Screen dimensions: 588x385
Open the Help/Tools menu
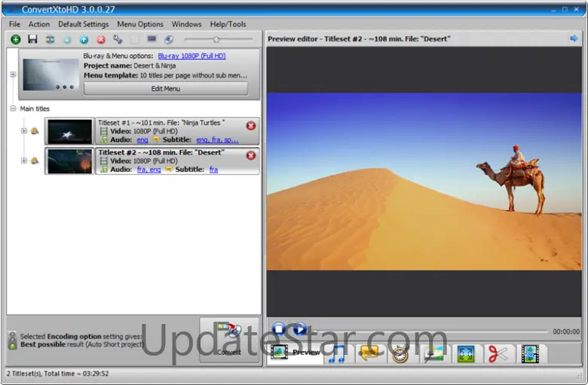coord(228,24)
